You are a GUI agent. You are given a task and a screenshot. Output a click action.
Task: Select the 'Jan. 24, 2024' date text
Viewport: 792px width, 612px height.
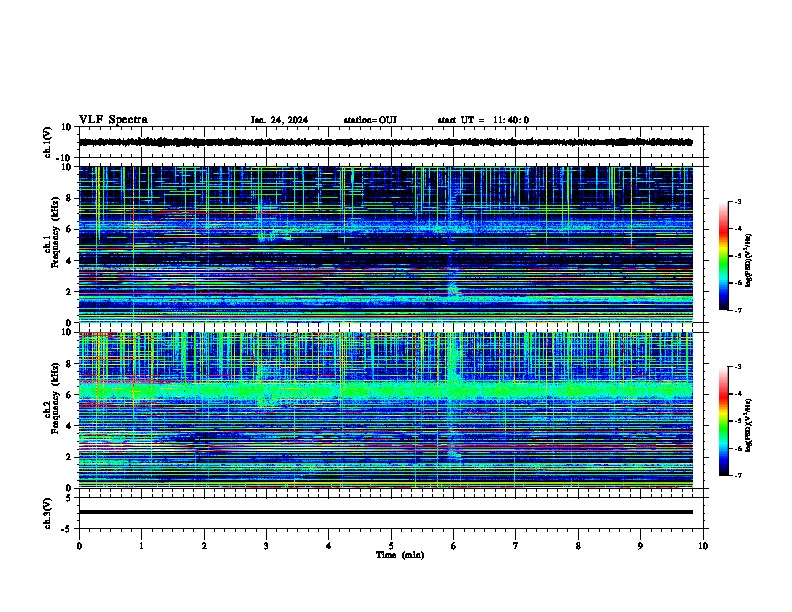279,120
